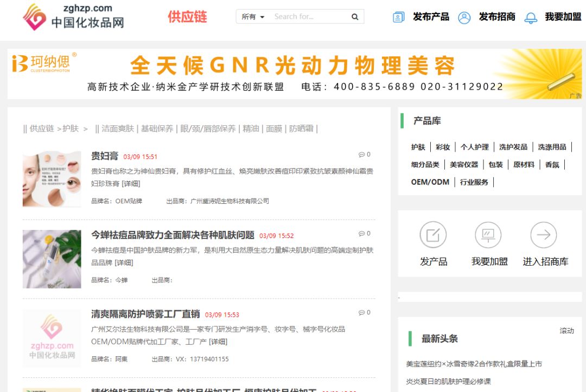Image resolution: width=586 pixels, height=392 pixels.
Task: Select the 发产品 pencil circle icon
Action: pos(432,234)
